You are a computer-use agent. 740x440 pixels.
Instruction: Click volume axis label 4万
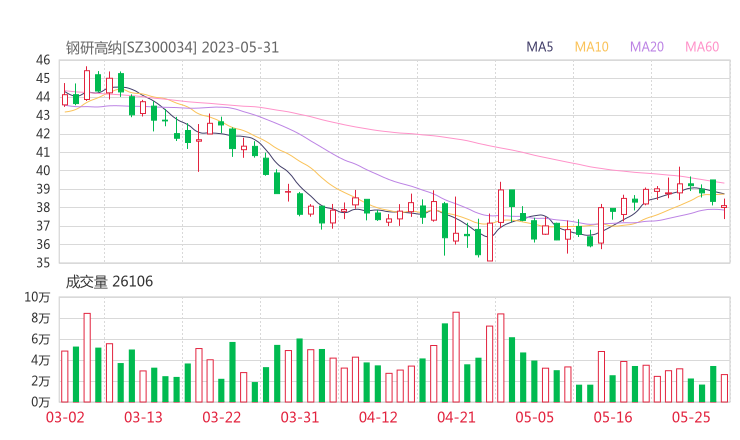pyautogui.click(x=41, y=360)
